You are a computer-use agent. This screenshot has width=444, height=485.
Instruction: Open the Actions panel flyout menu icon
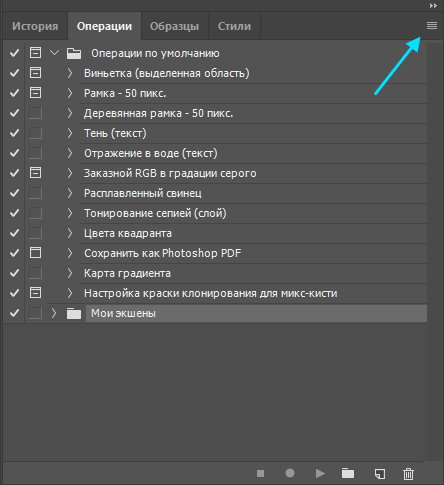432,25
